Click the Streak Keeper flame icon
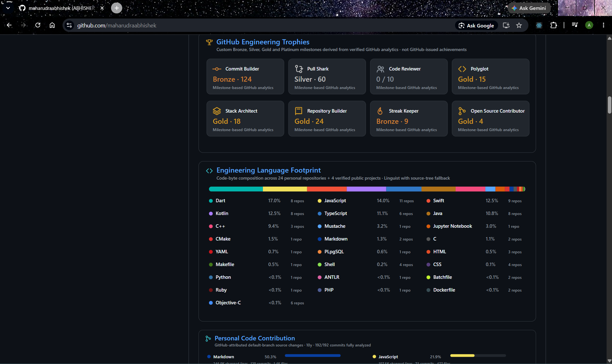The image size is (612, 364). [x=380, y=111]
